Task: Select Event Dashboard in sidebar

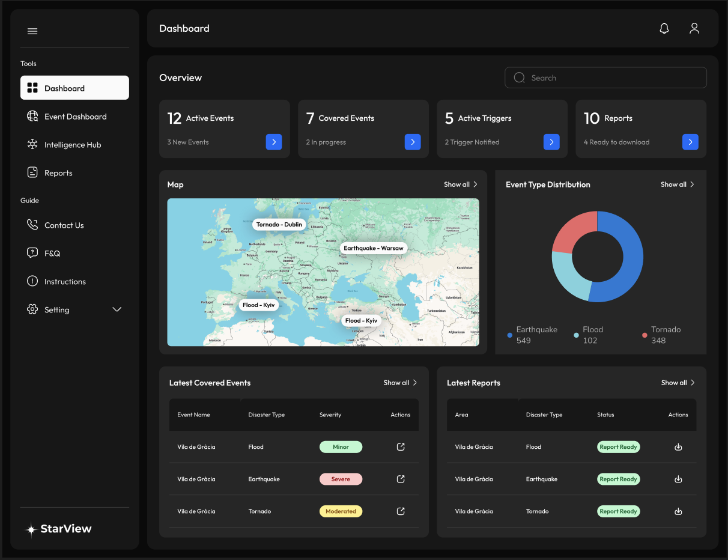Action: click(x=75, y=117)
